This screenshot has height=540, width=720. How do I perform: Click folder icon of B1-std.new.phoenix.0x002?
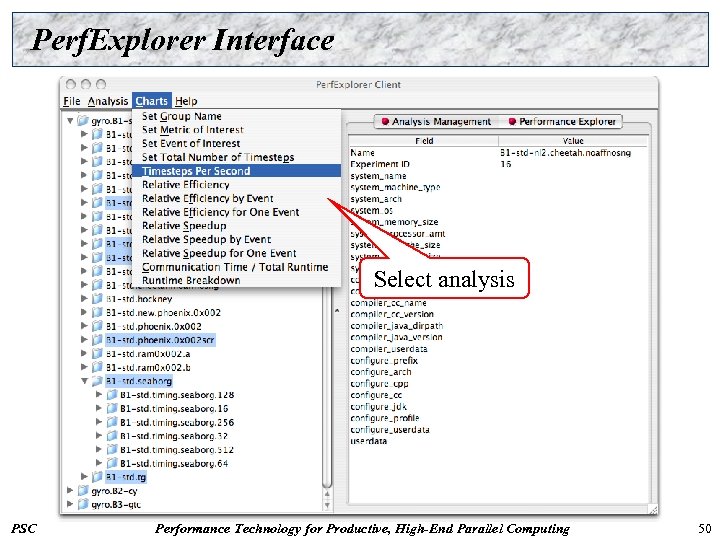point(97,312)
